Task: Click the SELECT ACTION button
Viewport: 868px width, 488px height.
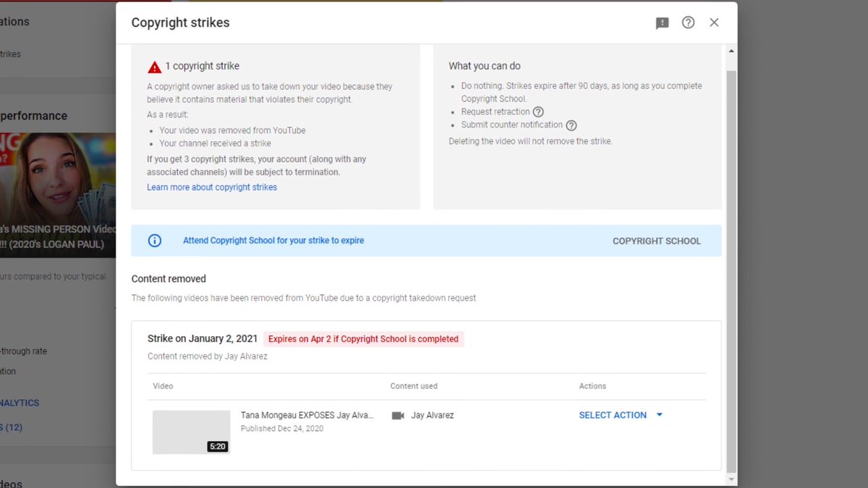Action: click(x=613, y=415)
